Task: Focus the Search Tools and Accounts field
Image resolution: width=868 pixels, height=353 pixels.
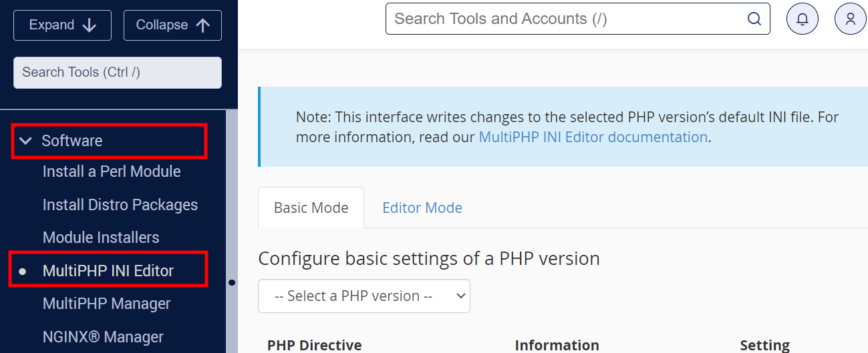Action: [577, 19]
